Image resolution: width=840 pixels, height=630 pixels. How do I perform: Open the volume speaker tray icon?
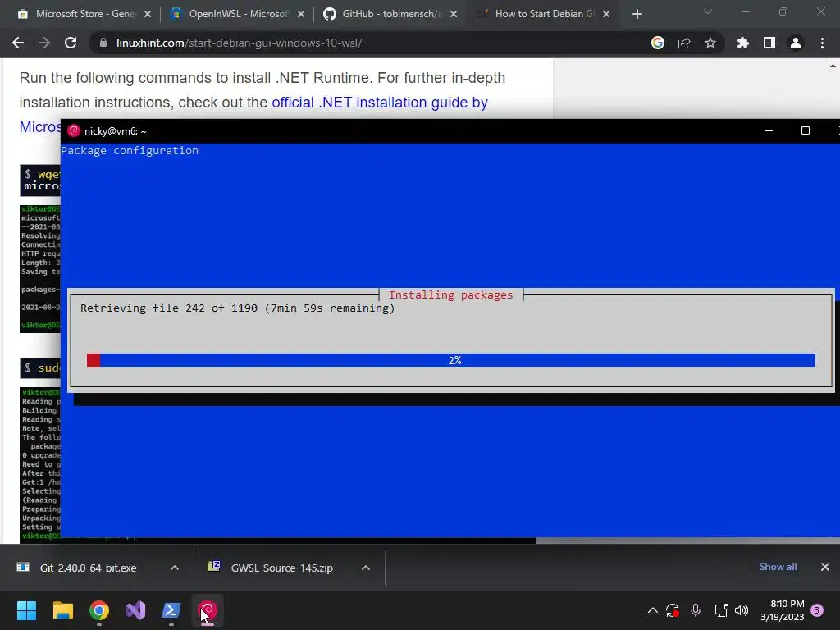[x=742, y=610]
